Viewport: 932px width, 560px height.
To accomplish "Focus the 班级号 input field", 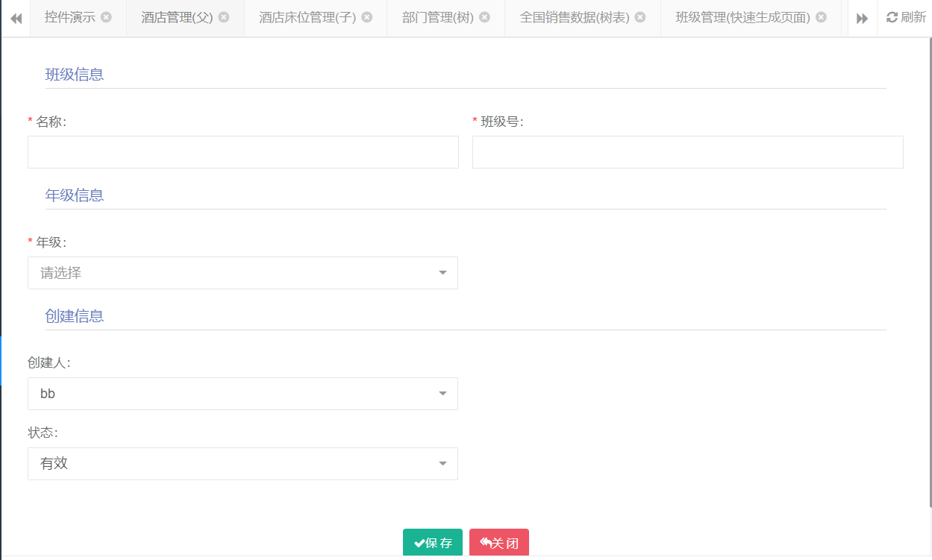I will pos(688,152).
